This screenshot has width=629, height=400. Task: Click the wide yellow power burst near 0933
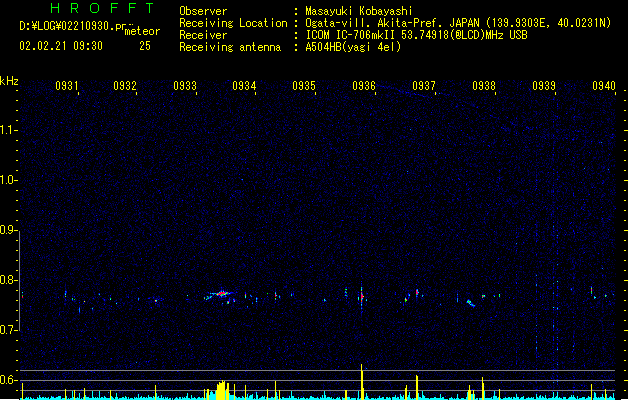point(222,390)
